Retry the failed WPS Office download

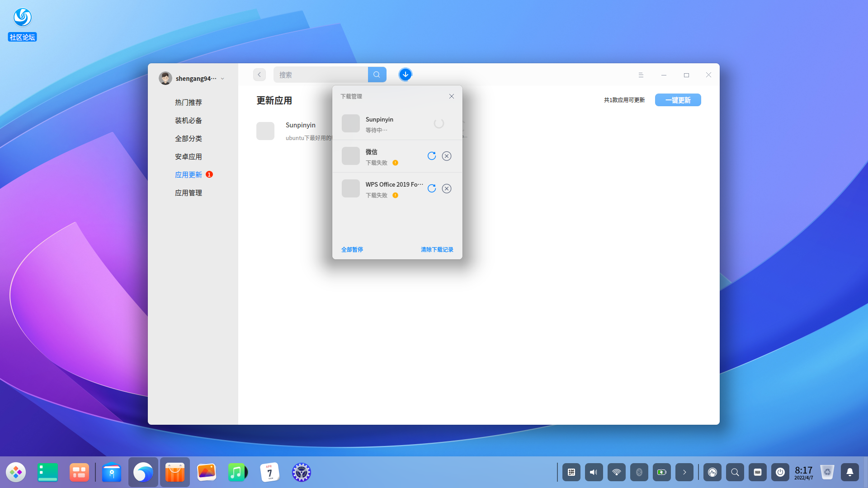pyautogui.click(x=431, y=188)
